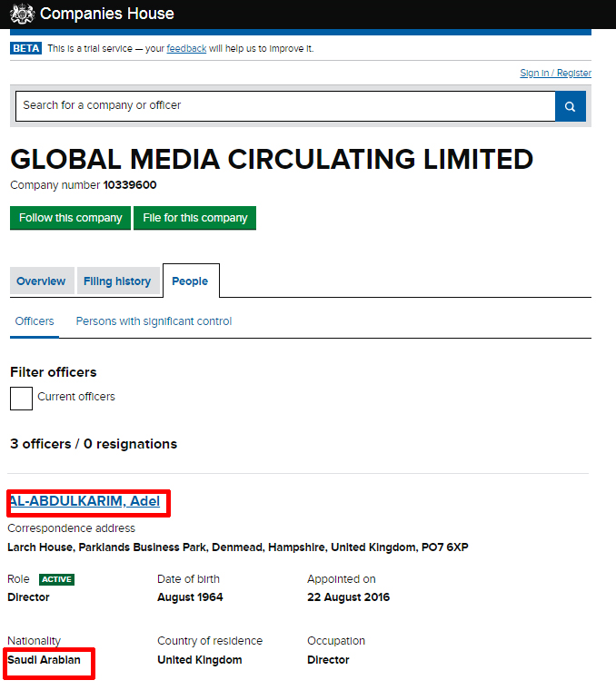Viewport: 616px width, 700px height.
Task: Click the Companies House header title
Action: (107, 14)
